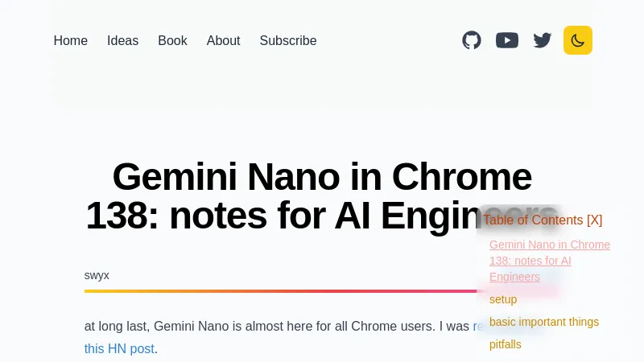Open the 'this HN post' link

click(x=119, y=349)
